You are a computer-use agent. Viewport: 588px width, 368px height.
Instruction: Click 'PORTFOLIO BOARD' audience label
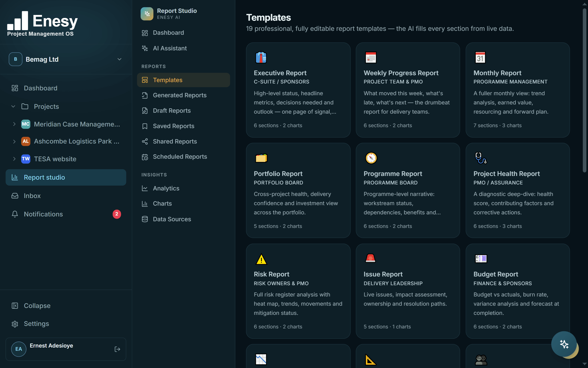(x=278, y=183)
